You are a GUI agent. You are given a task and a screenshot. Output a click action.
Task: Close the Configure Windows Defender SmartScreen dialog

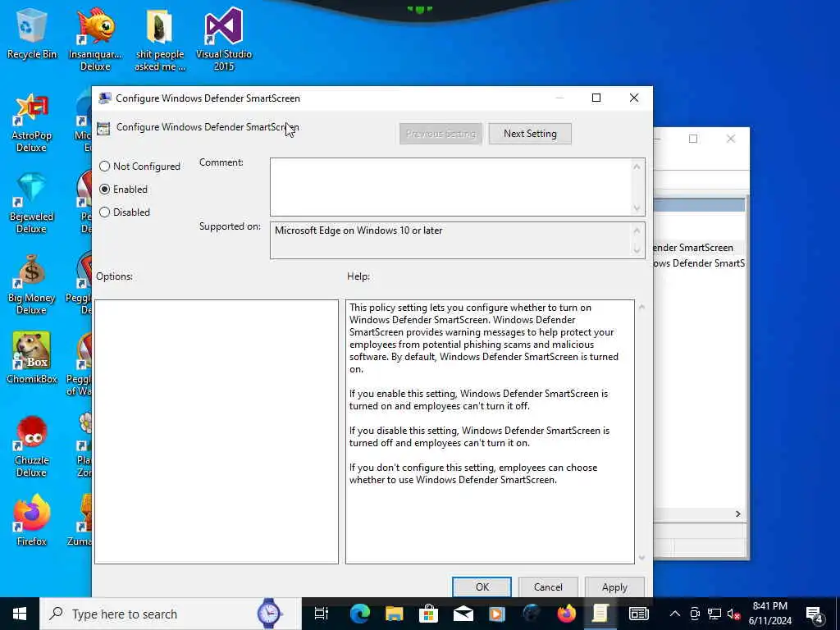[634, 98]
